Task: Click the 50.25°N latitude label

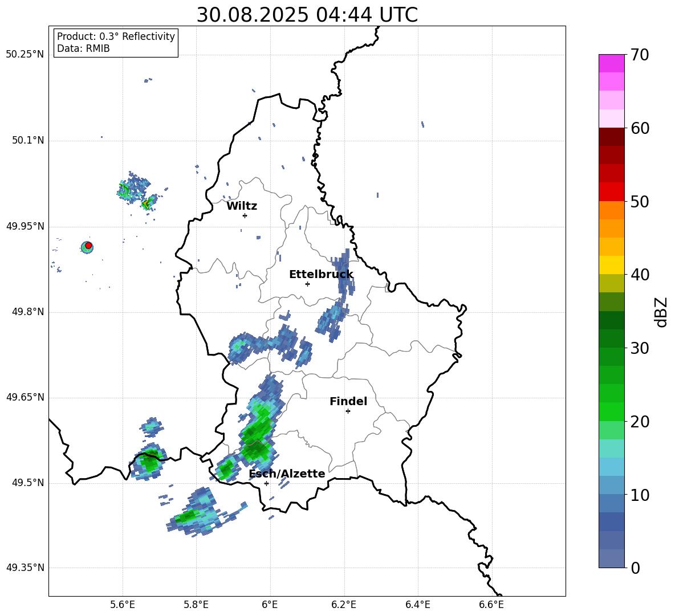Action: 25,55
